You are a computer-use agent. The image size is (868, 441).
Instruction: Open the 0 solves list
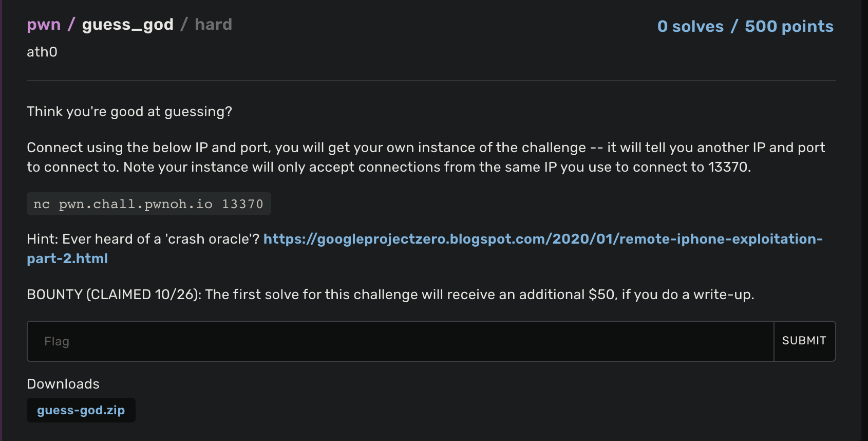point(690,26)
